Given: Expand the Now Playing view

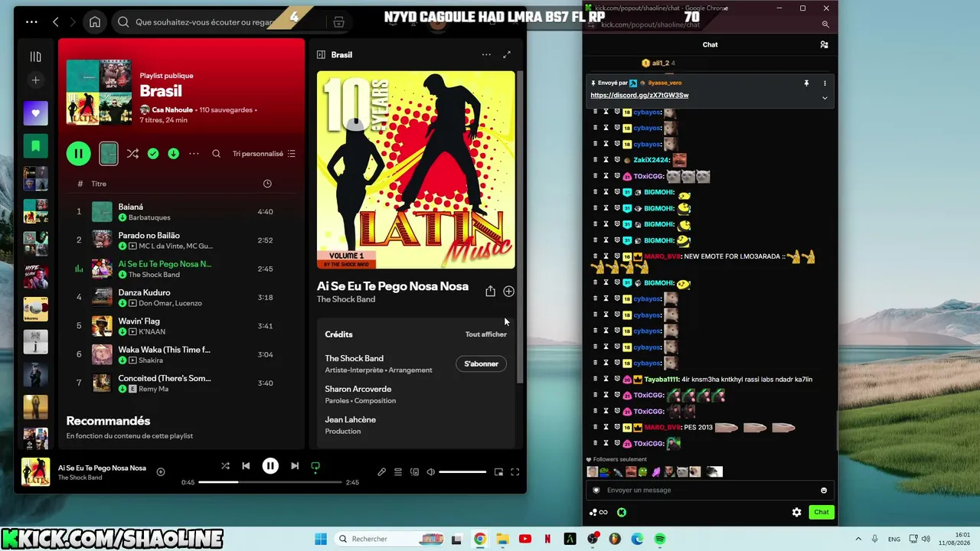Looking at the screenshot, I should point(507,54).
